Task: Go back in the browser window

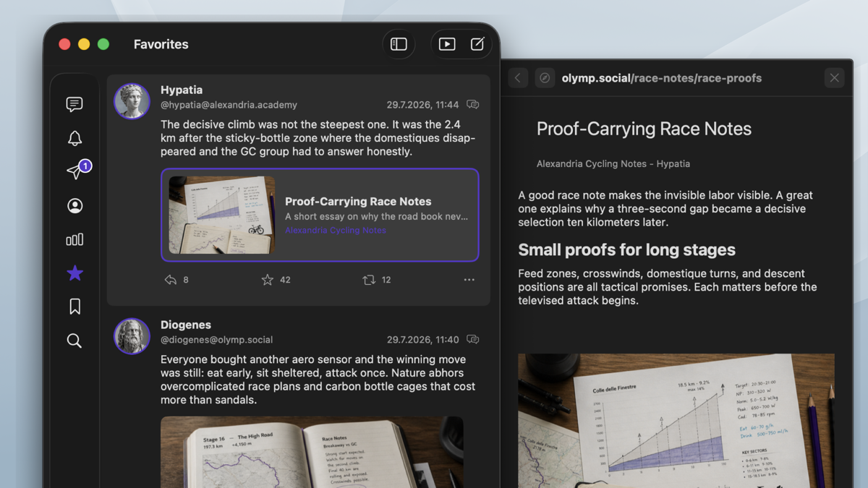Action: coord(518,78)
